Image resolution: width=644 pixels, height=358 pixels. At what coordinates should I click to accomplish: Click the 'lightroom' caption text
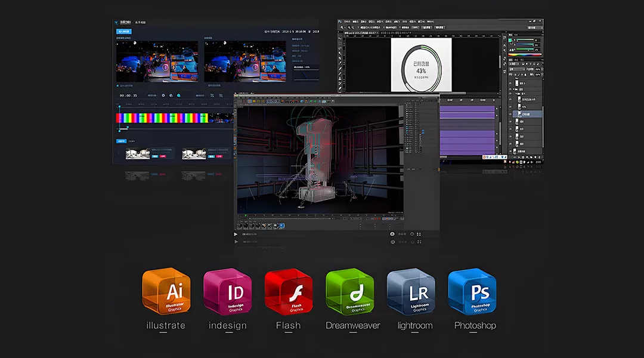pos(415,326)
